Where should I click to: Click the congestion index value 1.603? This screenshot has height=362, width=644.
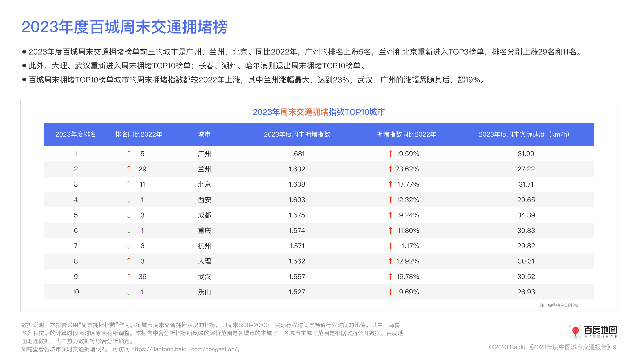click(x=297, y=200)
